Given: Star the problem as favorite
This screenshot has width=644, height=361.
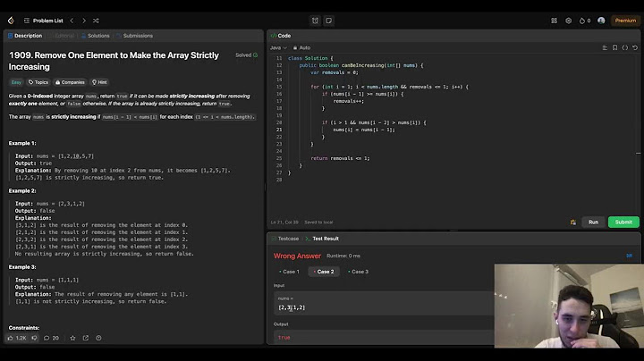Looking at the screenshot, I should click(x=72, y=338).
